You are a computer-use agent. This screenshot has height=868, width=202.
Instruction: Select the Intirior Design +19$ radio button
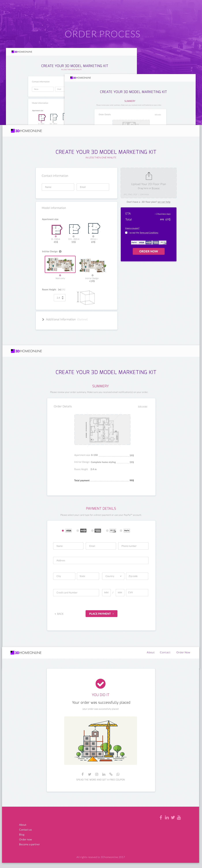click(x=93, y=275)
